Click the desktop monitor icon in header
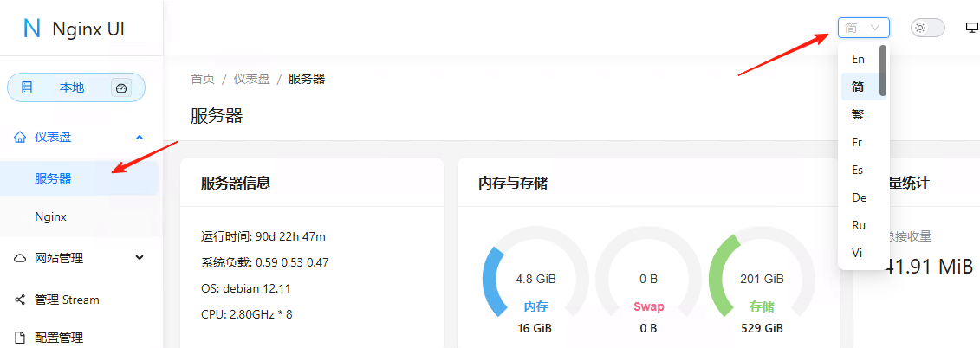 pos(971,28)
